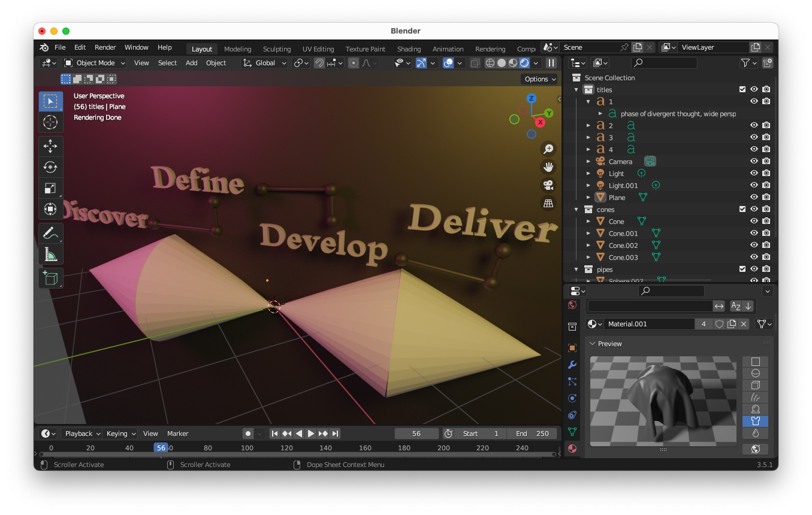Image resolution: width=812 pixels, height=515 pixels.
Task: Toggle camera view in viewport
Action: (548, 185)
